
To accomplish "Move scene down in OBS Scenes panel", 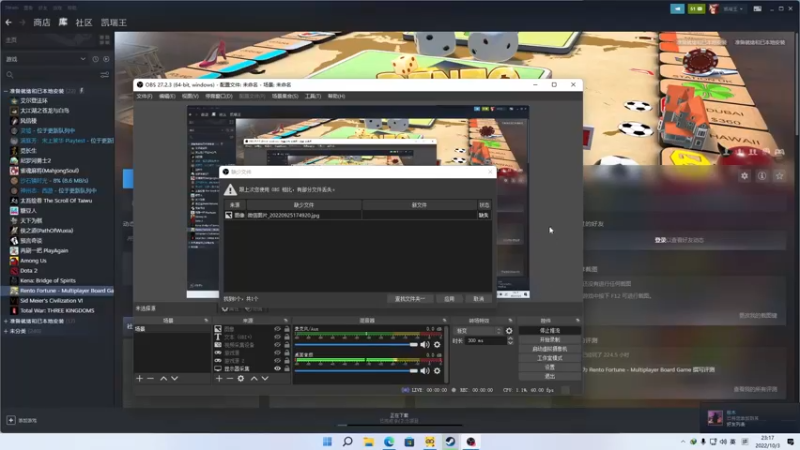I will pos(174,379).
